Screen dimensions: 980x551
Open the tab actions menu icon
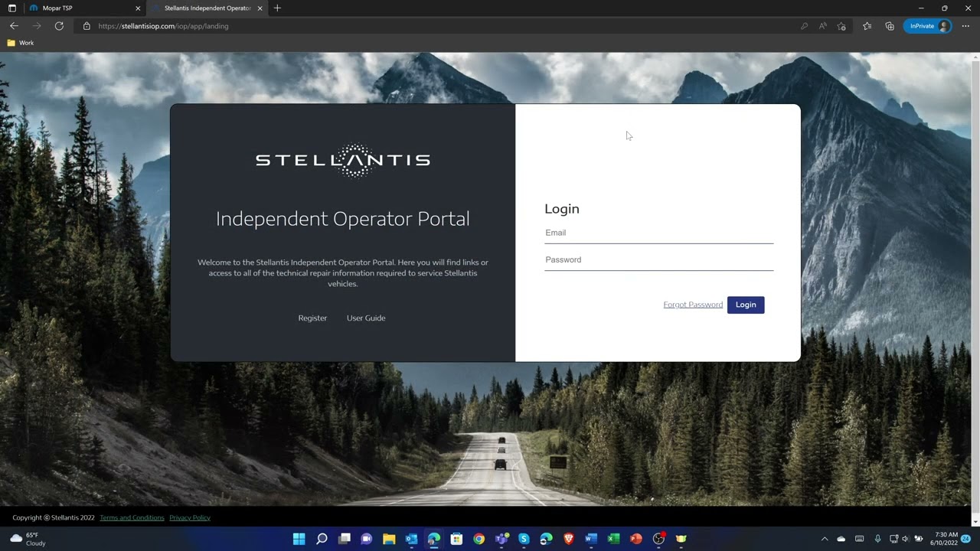click(11, 8)
